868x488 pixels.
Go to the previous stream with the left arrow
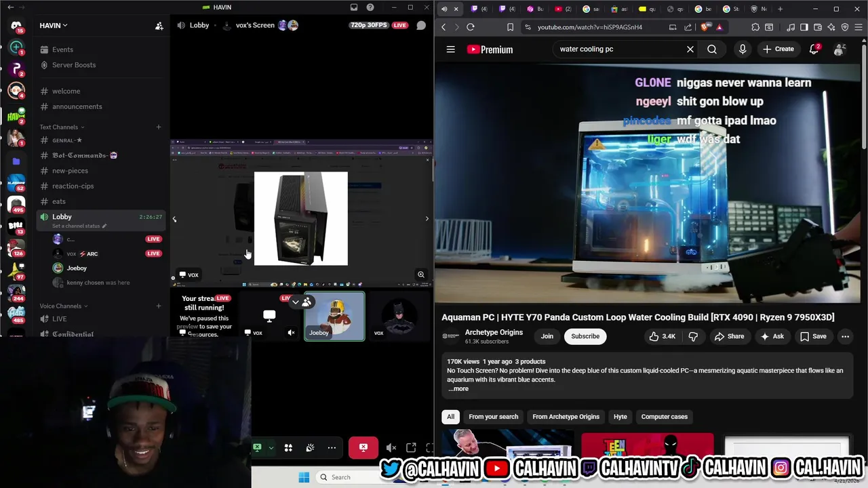click(174, 219)
